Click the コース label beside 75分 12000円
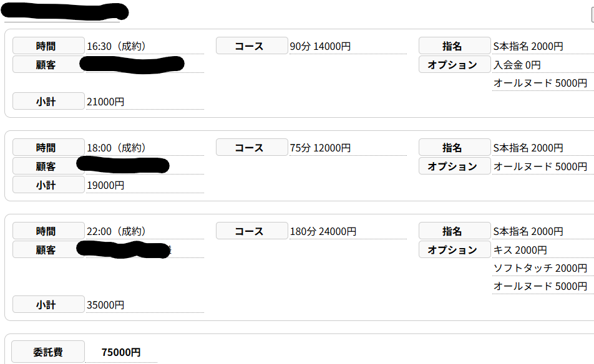The image size is (594, 364). [251, 148]
